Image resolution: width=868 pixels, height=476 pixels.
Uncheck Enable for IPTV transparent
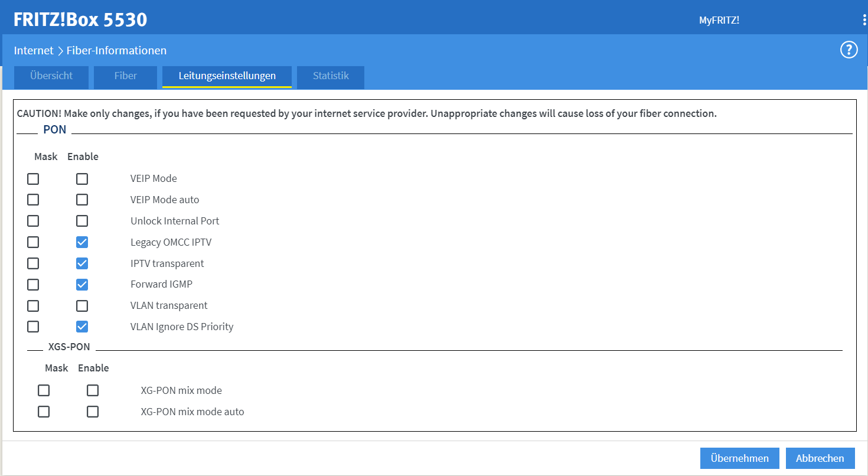[82, 263]
